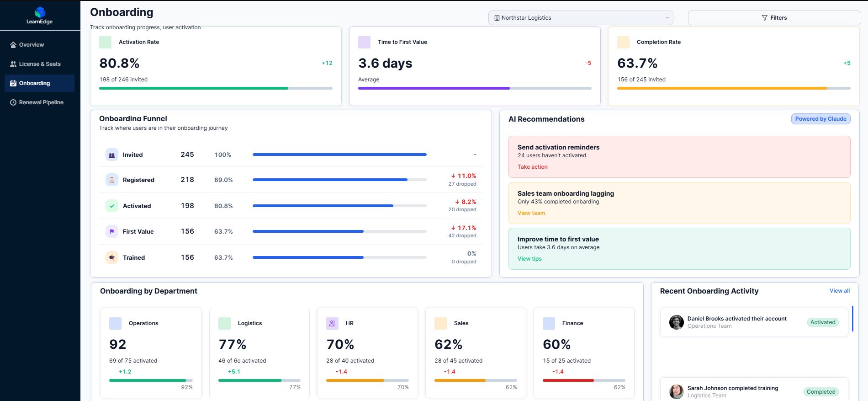Click the First Value flag icon
Screen dimensions: 868x401
112,231
